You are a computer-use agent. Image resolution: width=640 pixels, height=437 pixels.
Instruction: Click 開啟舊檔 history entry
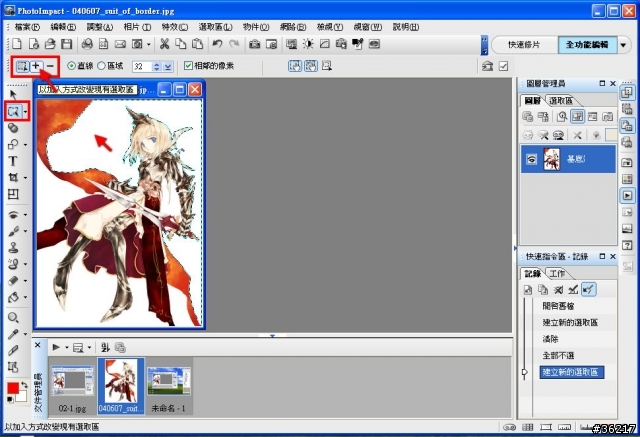[558, 306]
